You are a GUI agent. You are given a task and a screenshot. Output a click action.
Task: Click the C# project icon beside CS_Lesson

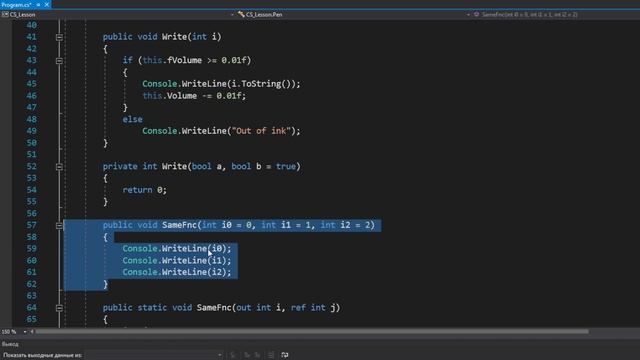5,15
